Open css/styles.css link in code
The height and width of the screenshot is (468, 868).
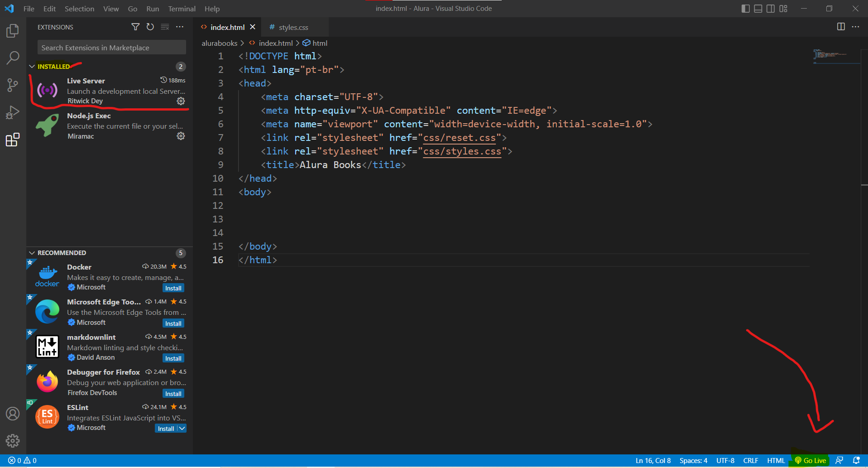click(x=462, y=151)
